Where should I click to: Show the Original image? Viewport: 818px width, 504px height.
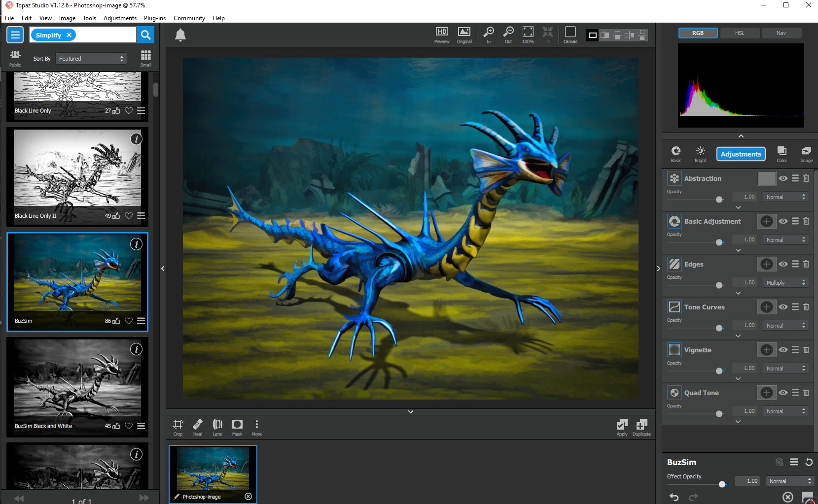pos(464,35)
